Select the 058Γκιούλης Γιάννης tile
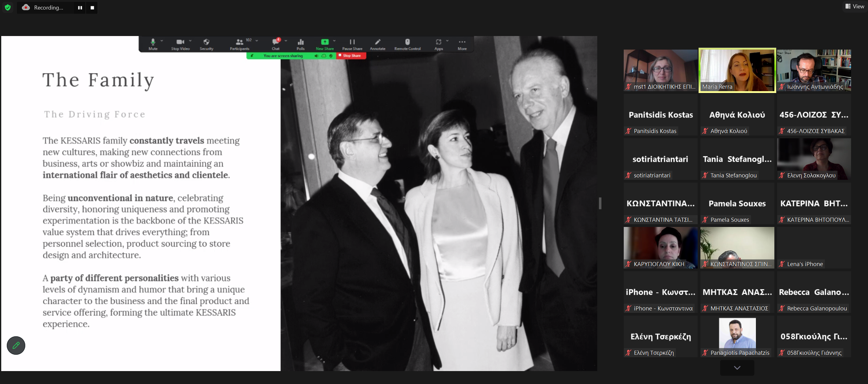 click(x=814, y=337)
